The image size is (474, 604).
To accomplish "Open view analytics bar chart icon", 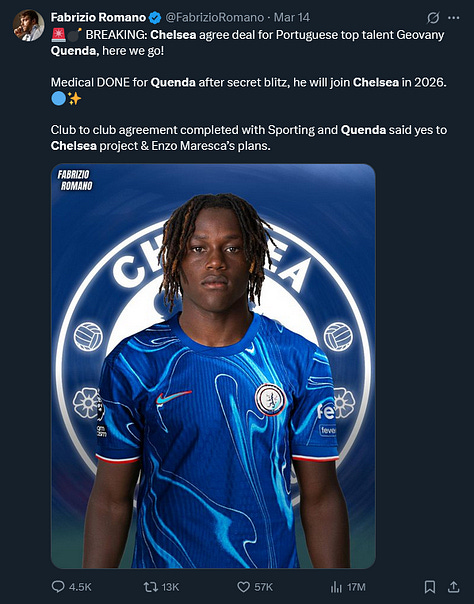I will [x=336, y=587].
